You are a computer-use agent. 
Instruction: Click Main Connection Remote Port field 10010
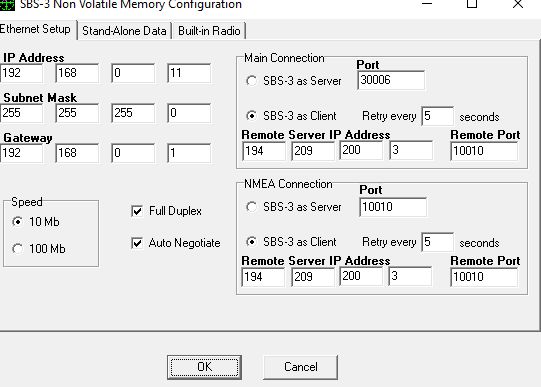coord(484,151)
